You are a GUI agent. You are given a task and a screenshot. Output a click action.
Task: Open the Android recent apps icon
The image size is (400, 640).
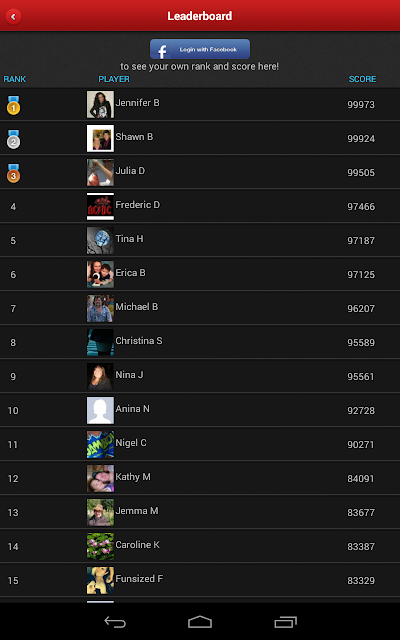(x=285, y=622)
